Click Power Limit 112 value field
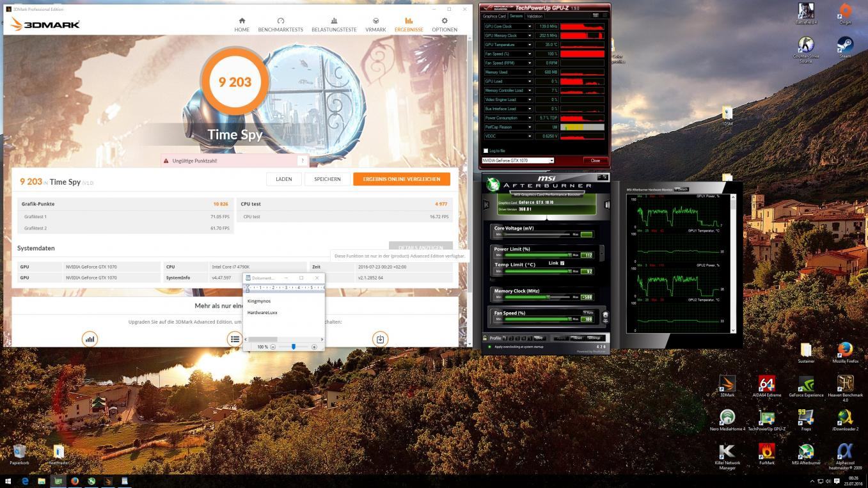The image size is (868, 488). pos(587,255)
